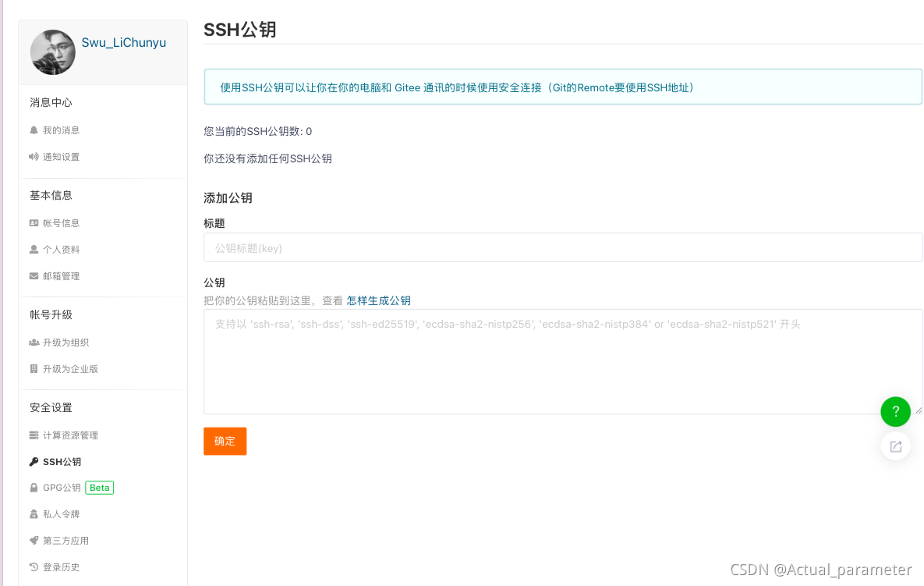This screenshot has width=924, height=586.
Task: Click the key icon beside SSH公钥
Action: (x=34, y=462)
